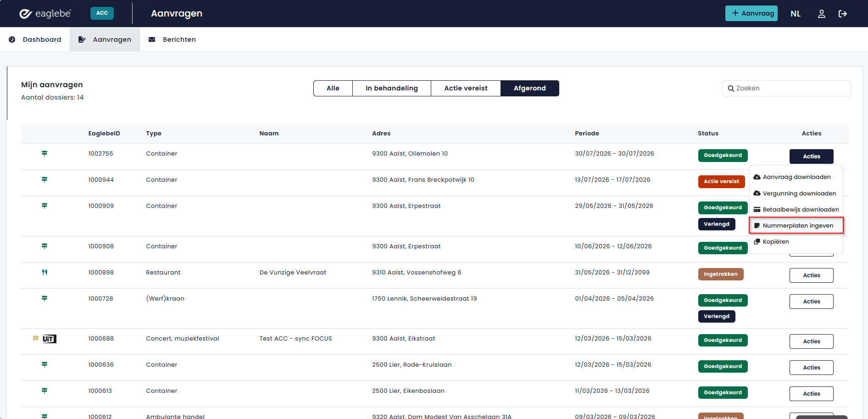Click sign icon for dossier 1000944
Image resolution: width=868 pixels, height=419 pixels.
point(45,179)
